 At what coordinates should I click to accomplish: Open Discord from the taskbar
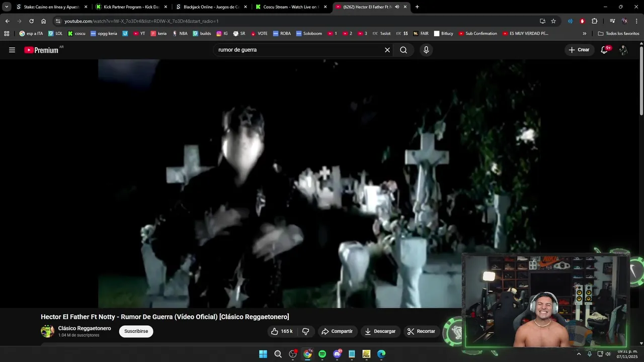pos(337,354)
